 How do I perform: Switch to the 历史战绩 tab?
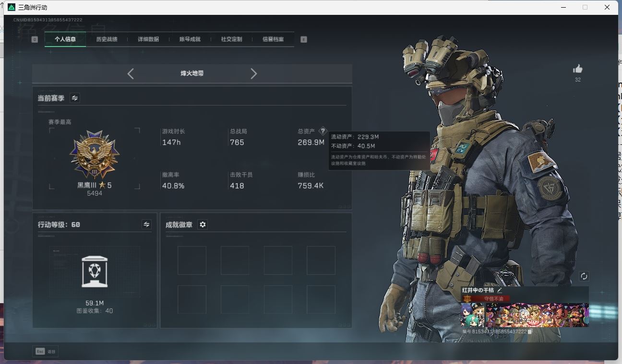pos(107,39)
